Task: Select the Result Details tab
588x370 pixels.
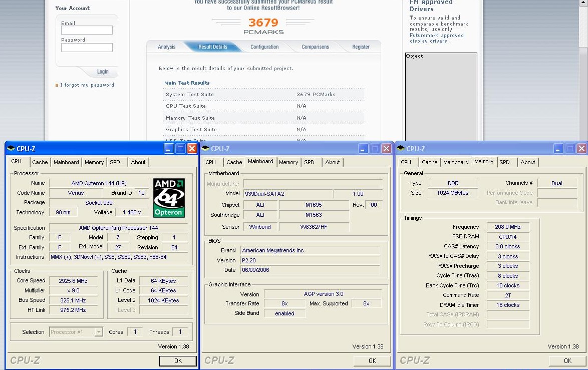Action: coord(213,47)
